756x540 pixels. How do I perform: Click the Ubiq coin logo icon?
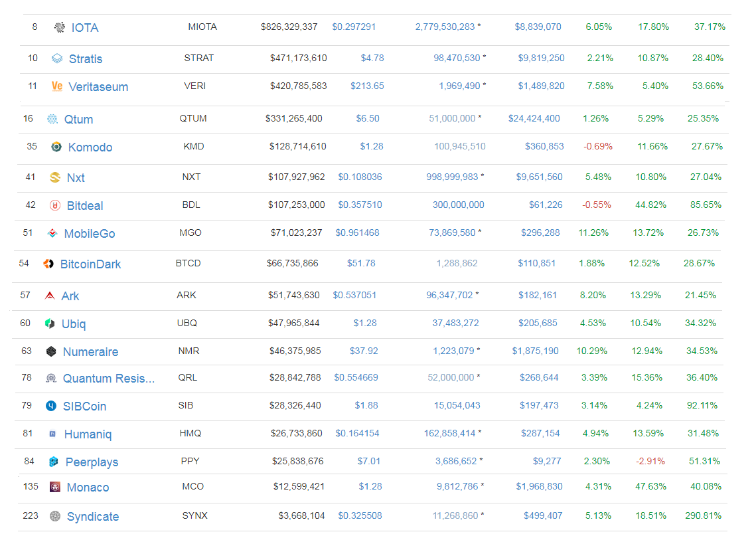click(50, 323)
